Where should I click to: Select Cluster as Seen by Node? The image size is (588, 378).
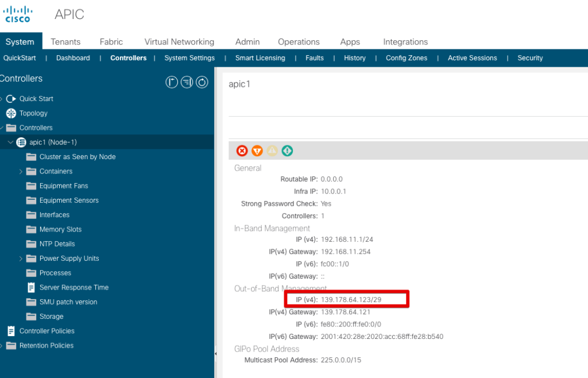point(78,157)
